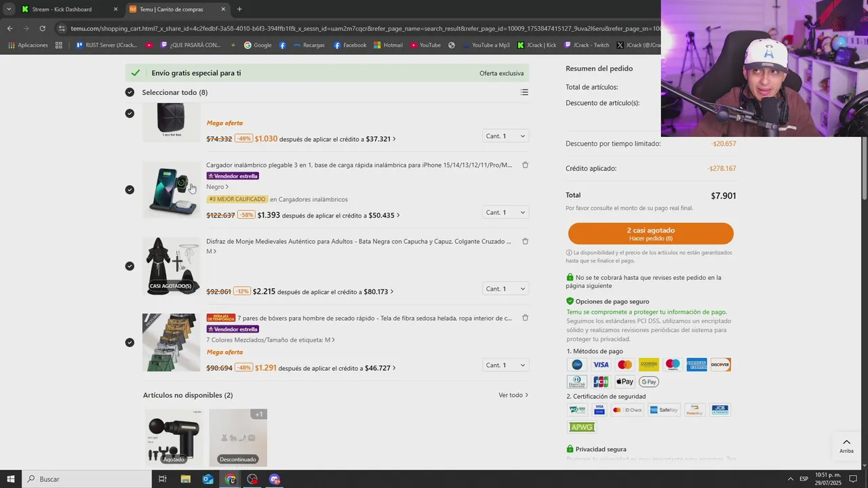Screen dimensions: 868x488
Task: Open the cart list view icon
Action: click(x=524, y=92)
